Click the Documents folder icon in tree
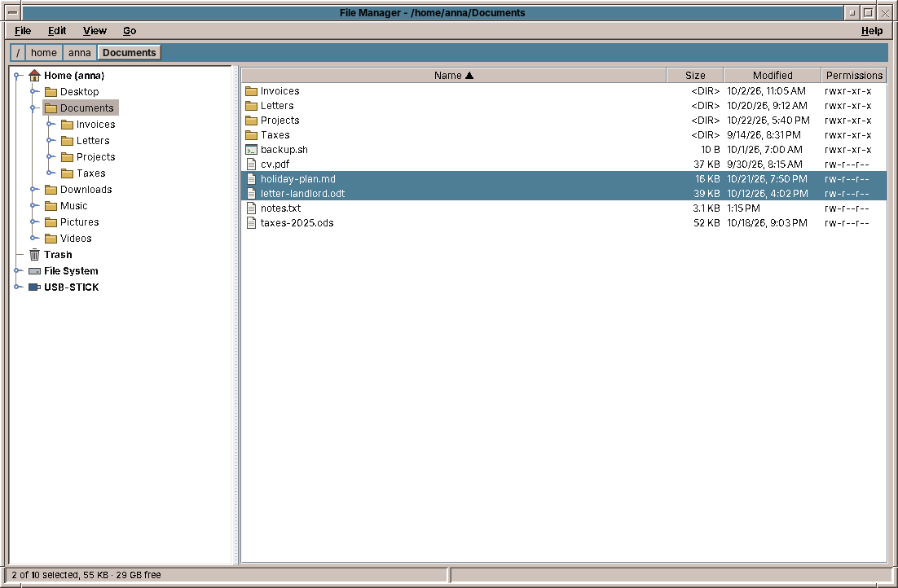 coord(51,108)
